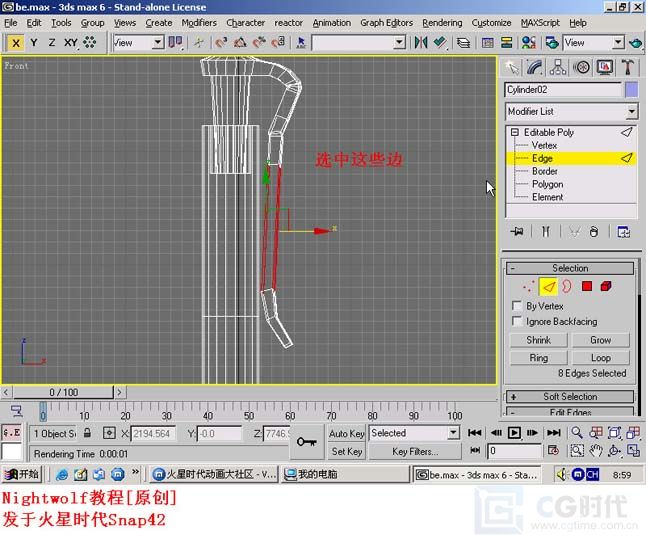Click the time slider 0 / 100 handle
This screenshot has height=539, width=646.
[63, 392]
